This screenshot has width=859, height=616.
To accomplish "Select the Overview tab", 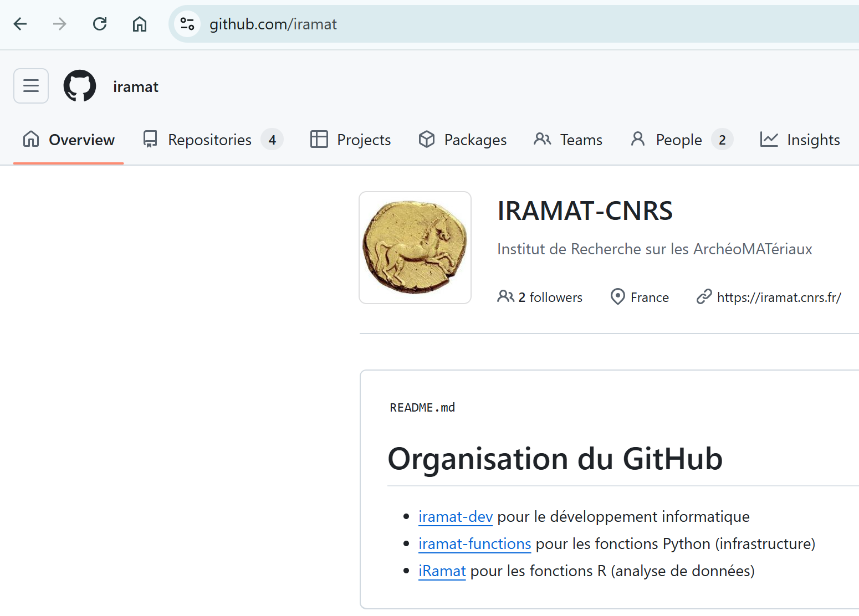I will (x=69, y=140).
